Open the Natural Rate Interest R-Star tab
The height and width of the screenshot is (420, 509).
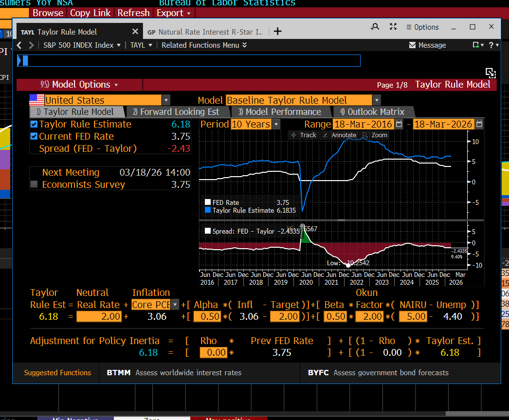(206, 32)
